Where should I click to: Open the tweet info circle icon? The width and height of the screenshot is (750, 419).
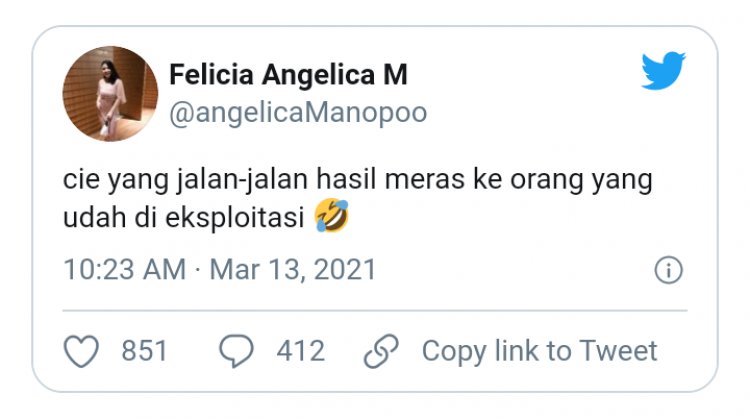coord(668,270)
